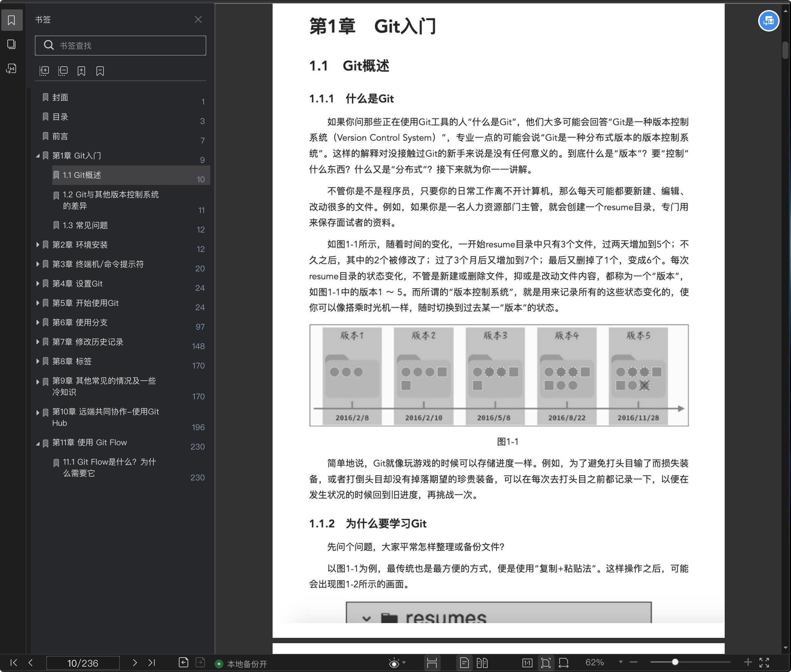The image size is (791, 672).
Task: Go forward to next view
Action: tap(200, 663)
